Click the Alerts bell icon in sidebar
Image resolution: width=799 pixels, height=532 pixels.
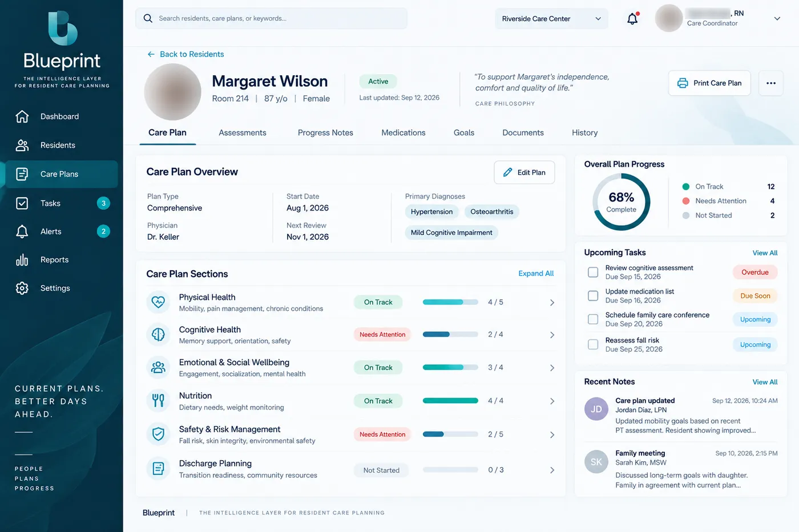point(22,232)
